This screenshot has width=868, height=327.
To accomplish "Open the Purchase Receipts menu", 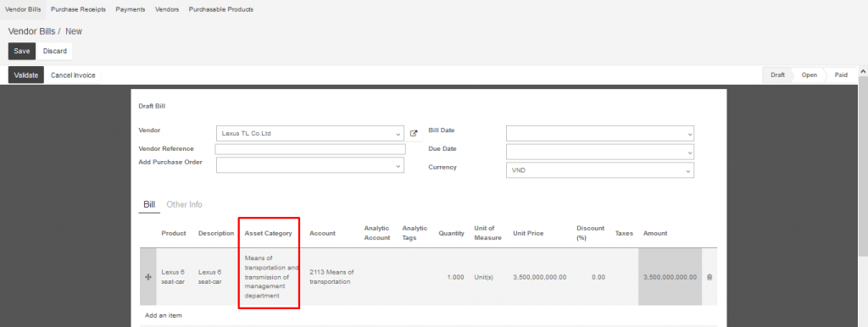I will click(78, 9).
